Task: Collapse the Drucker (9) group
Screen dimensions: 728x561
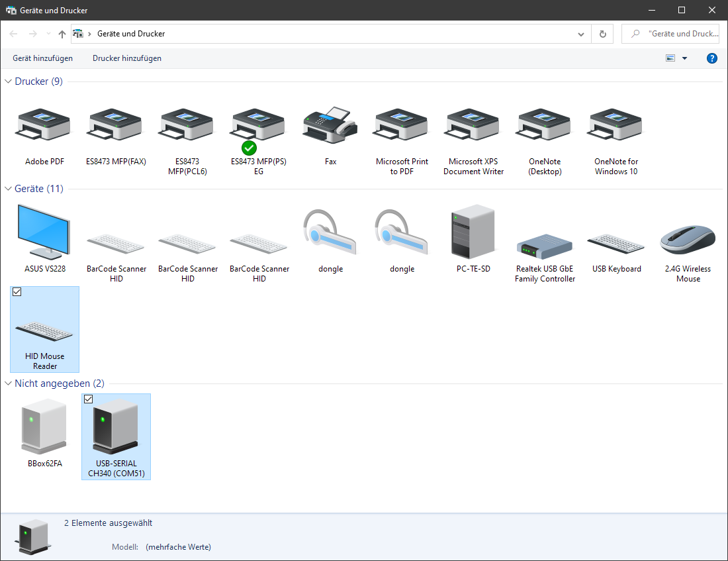Action: pyautogui.click(x=9, y=81)
